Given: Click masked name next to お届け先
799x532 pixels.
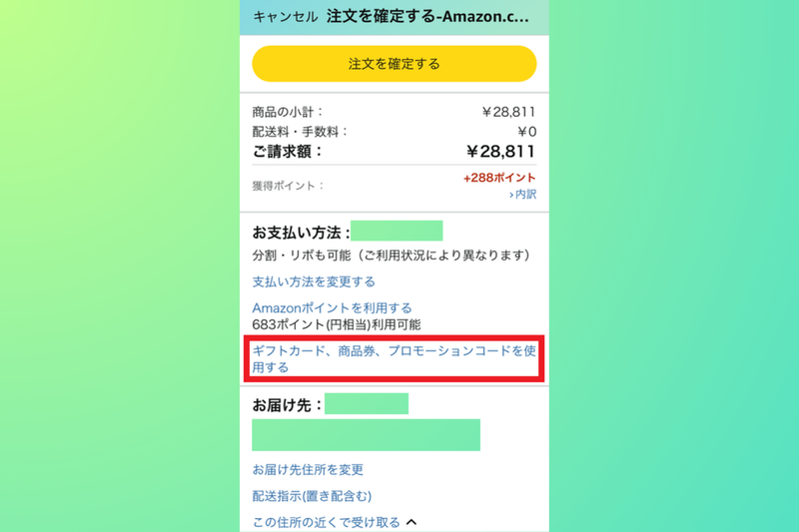Looking at the screenshot, I should point(367,404).
